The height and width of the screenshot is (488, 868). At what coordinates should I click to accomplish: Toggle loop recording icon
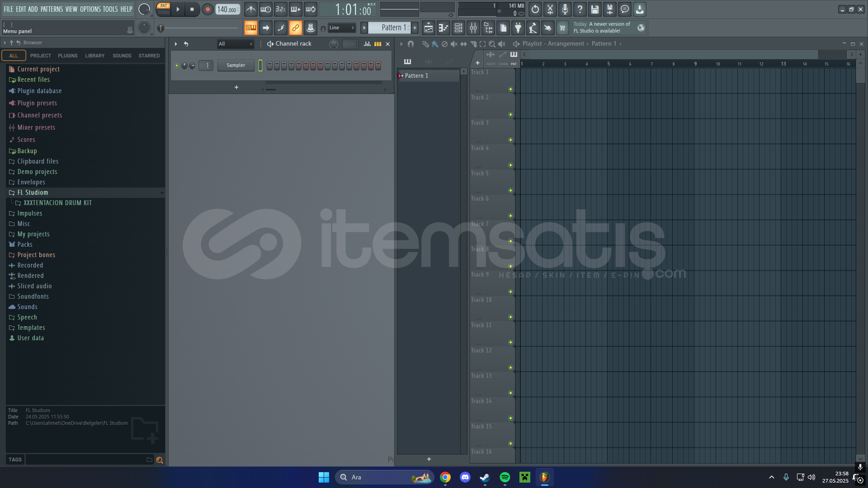[311, 9]
